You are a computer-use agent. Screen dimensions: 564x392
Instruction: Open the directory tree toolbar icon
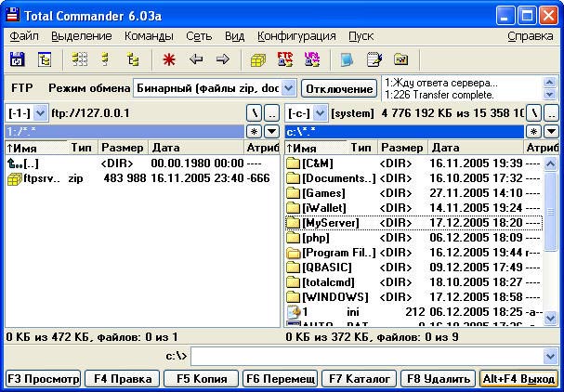point(45,59)
